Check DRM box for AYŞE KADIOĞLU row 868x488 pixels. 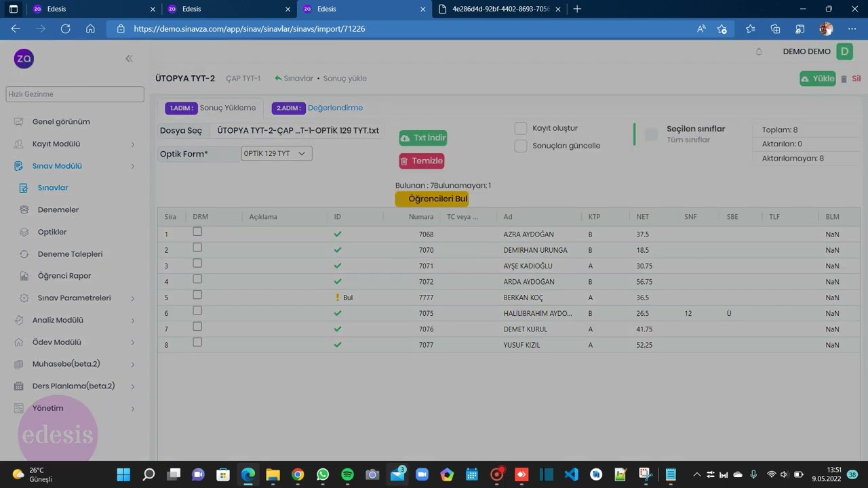(197, 263)
